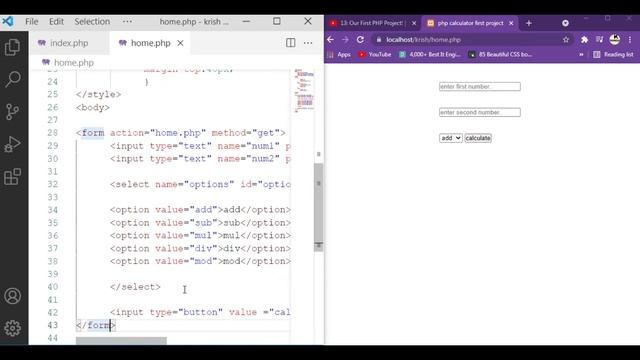Click line number 28 in the gutter
640x360 pixels.
pyautogui.click(x=53, y=133)
